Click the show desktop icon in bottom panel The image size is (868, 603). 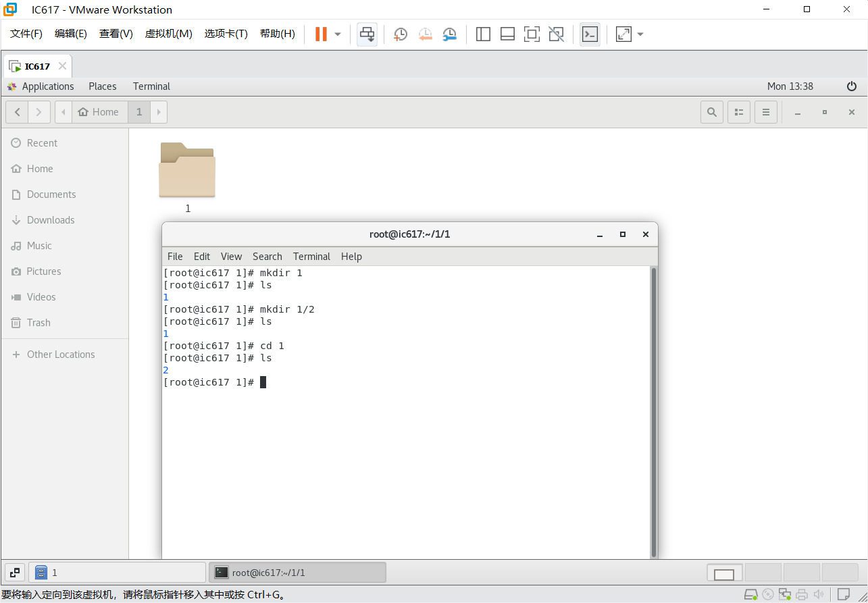pos(16,573)
